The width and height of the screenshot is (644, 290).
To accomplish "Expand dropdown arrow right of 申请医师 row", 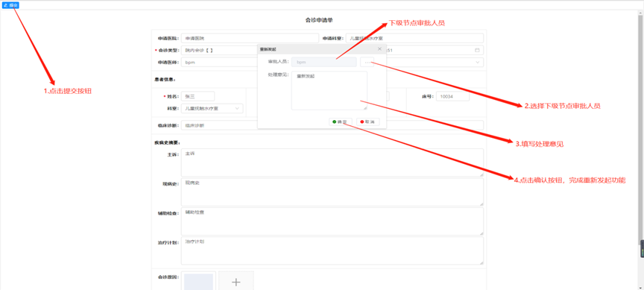I will click(477, 62).
